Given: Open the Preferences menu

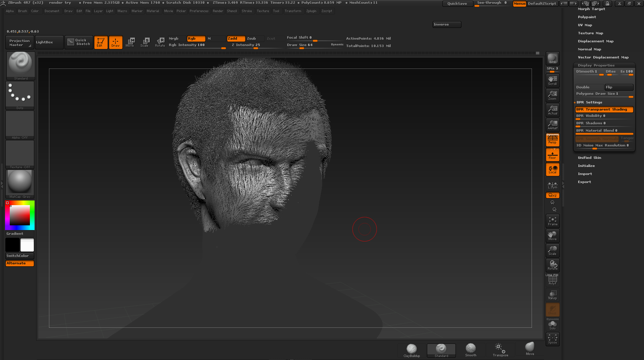Looking at the screenshot, I should point(199,11).
